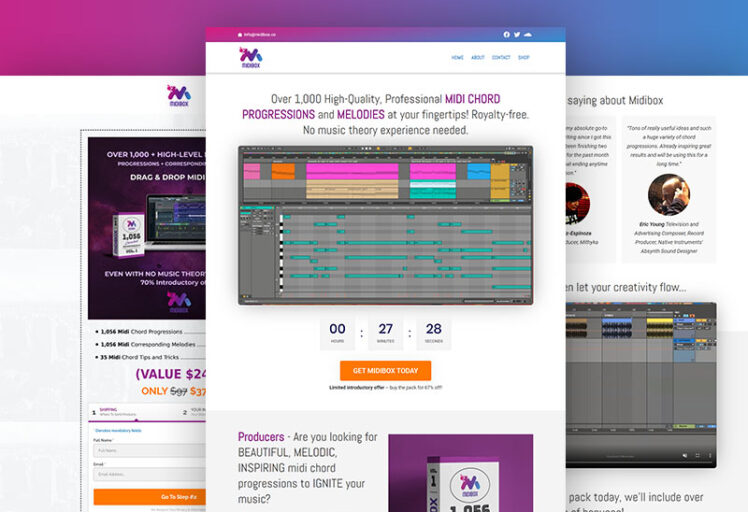
Task: Click the info@midibox.co email link
Action: point(257,34)
